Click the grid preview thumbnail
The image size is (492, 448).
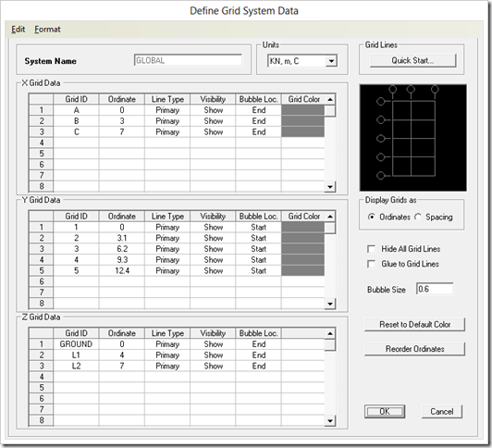click(x=412, y=138)
